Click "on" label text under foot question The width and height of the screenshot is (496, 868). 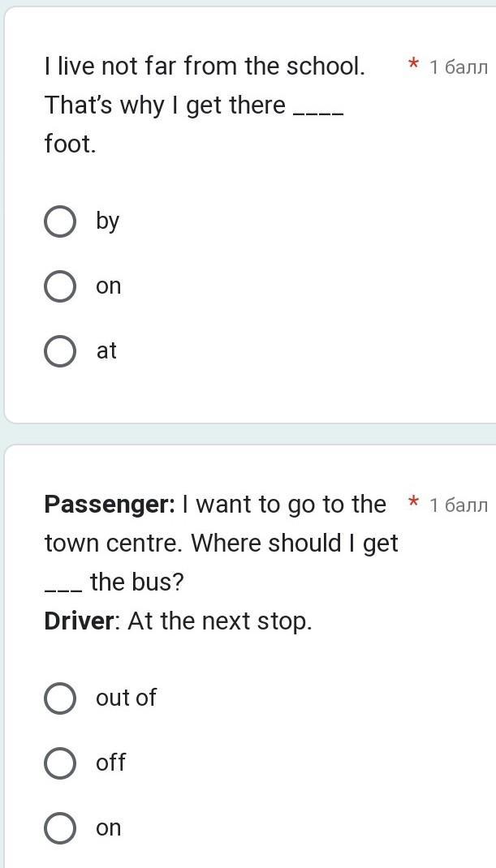[x=108, y=286]
